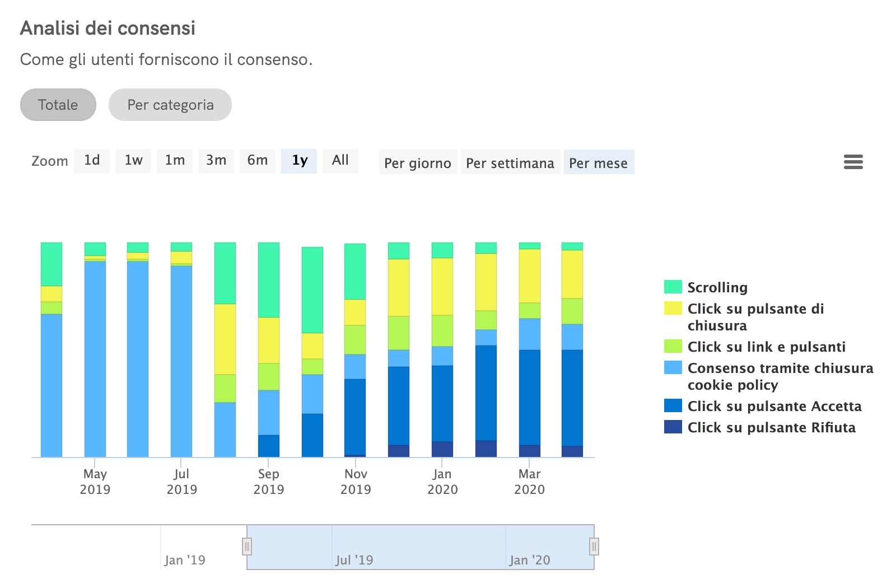Re-select the active "1y" zoom preset
The height and width of the screenshot is (588, 896).
[298, 161]
